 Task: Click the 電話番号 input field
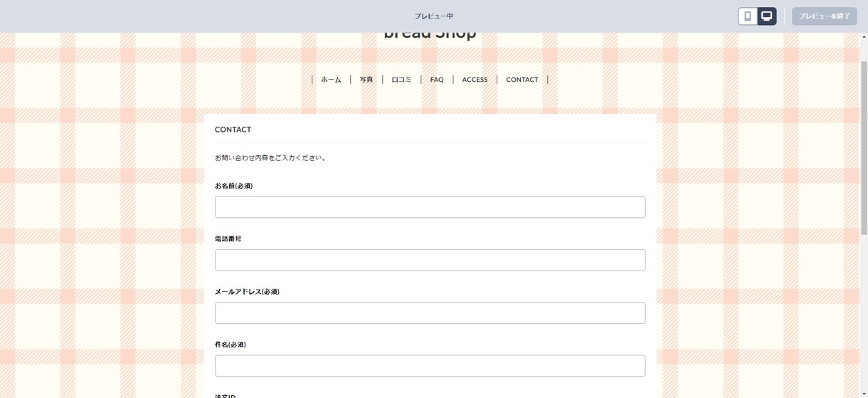[x=430, y=260]
